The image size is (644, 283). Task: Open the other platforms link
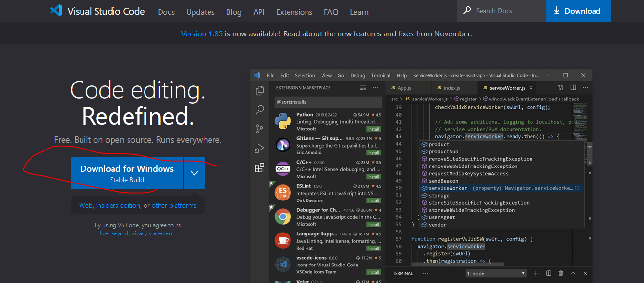click(x=174, y=205)
